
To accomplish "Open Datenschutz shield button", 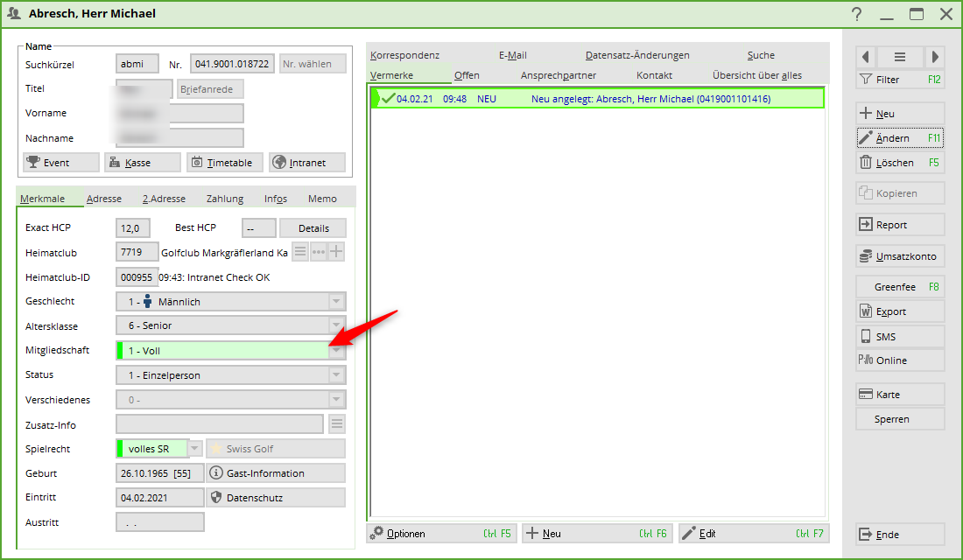I will click(276, 497).
